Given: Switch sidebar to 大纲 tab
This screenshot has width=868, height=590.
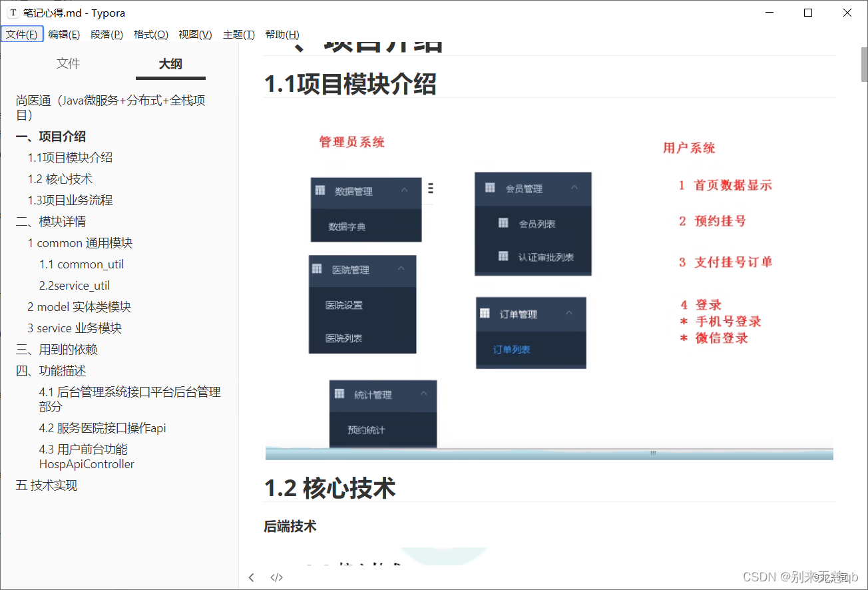Looking at the screenshot, I should [170, 64].
